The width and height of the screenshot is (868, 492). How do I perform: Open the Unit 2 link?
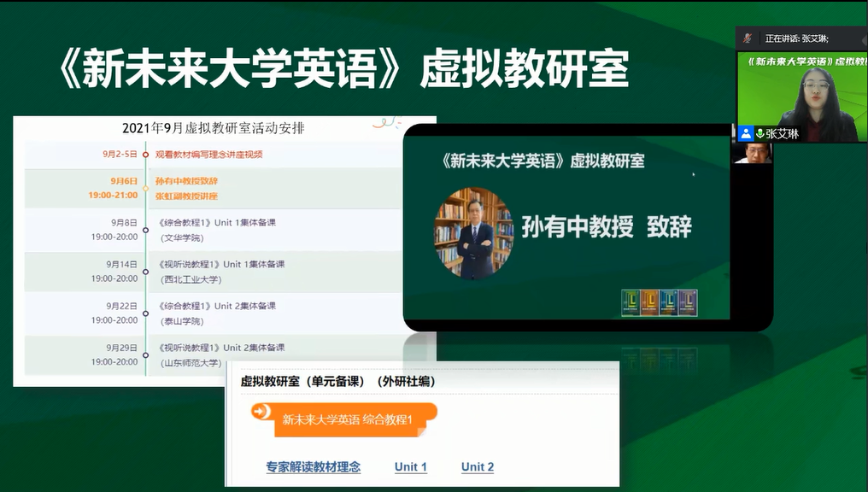478,466
